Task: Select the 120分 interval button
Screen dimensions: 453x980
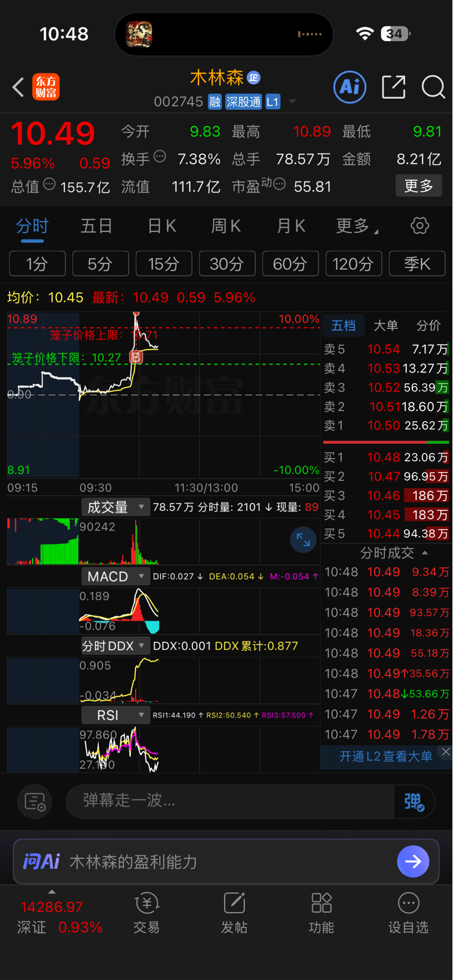Action: (354, 263)
